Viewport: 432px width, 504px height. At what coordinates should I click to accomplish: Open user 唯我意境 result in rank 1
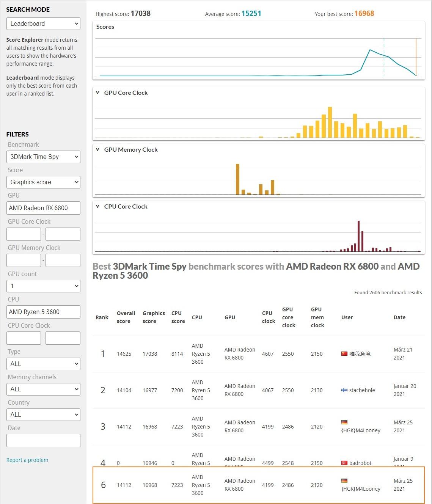point(360,354)
